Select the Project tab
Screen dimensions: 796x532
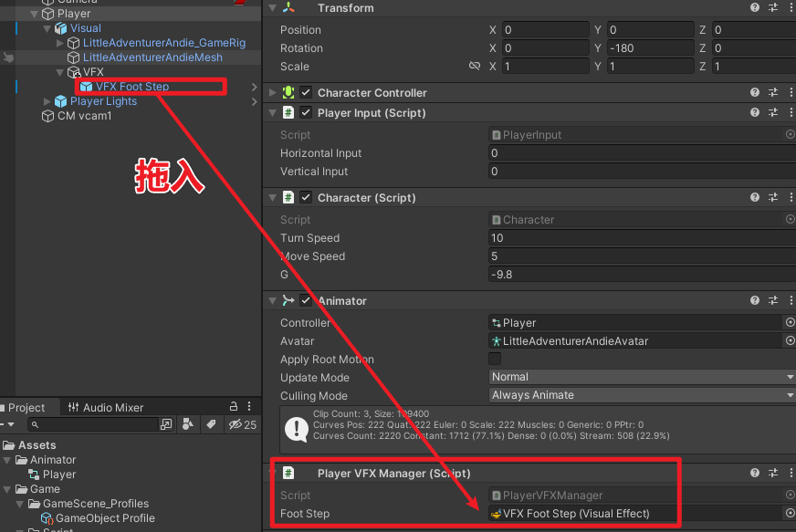[x=26, y=408]
